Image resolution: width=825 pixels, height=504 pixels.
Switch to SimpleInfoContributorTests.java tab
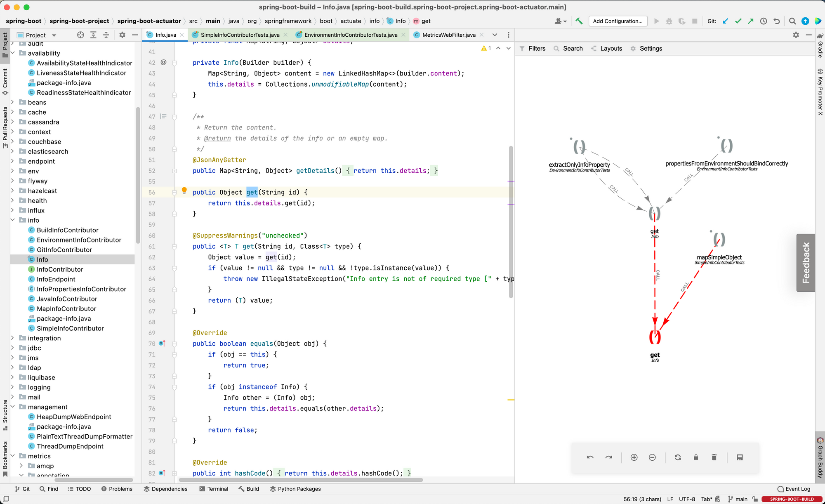(x=240, y=35)
